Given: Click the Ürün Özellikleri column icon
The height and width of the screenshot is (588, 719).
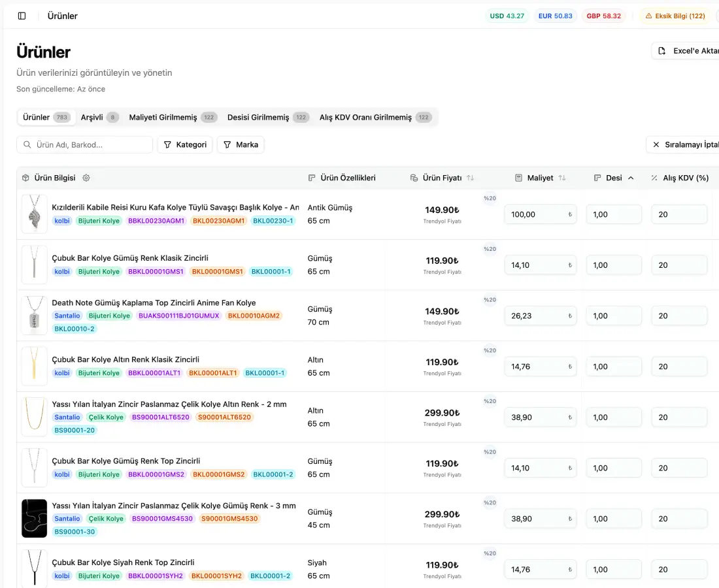Looking at the screenshot, I should pos(312,178).
